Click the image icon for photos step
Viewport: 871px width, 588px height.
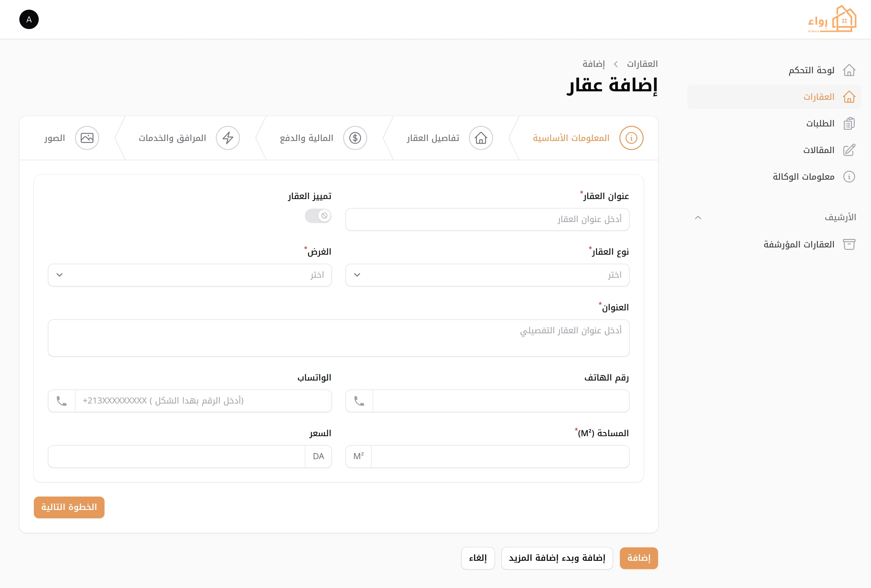click(x=87, y=138)
